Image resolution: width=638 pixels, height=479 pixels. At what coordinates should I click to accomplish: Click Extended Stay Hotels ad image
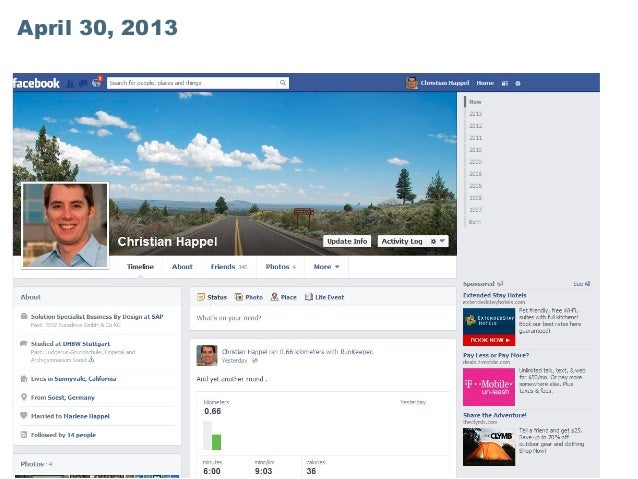pos(489,327)
